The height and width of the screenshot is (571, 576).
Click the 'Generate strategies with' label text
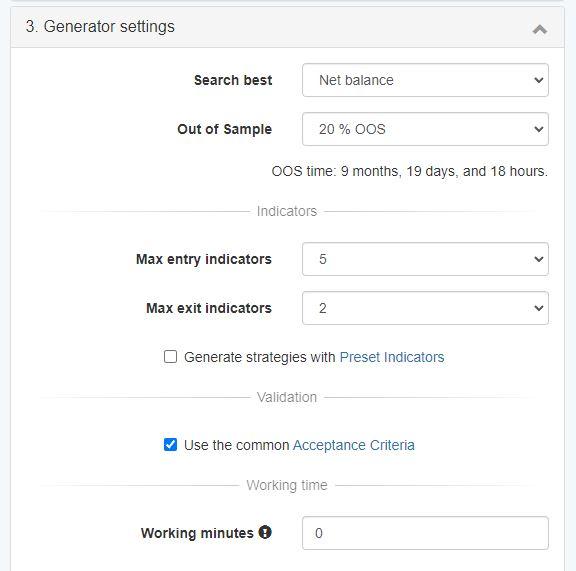click(260, 357)
